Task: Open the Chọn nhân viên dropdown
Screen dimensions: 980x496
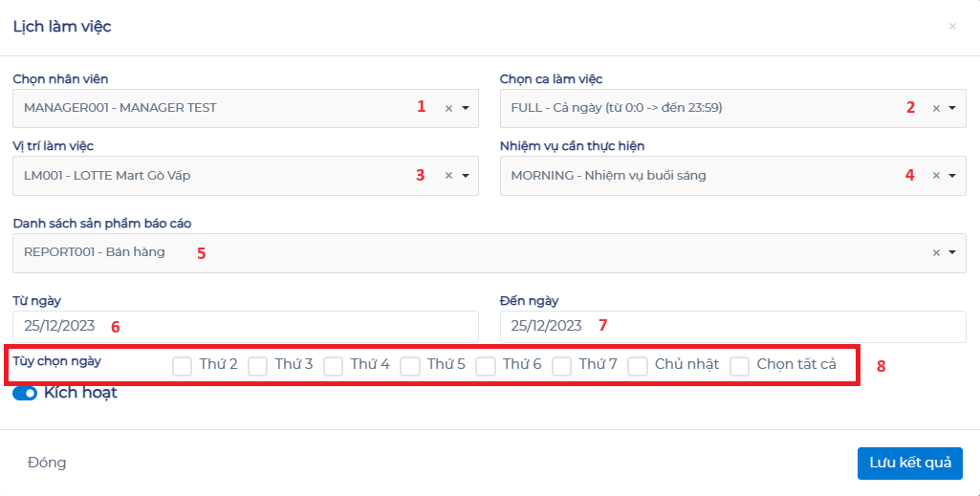Action: [x=466, y=108]
